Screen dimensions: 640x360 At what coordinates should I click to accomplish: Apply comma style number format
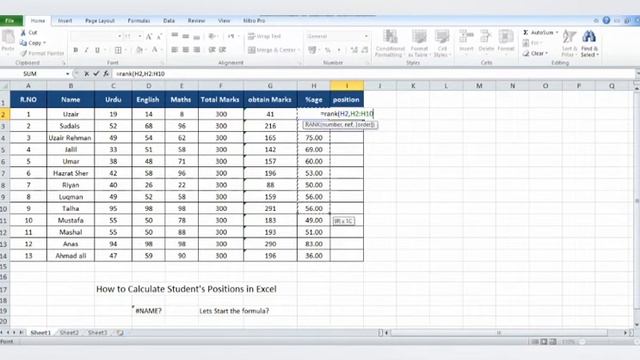pos(339,50)
